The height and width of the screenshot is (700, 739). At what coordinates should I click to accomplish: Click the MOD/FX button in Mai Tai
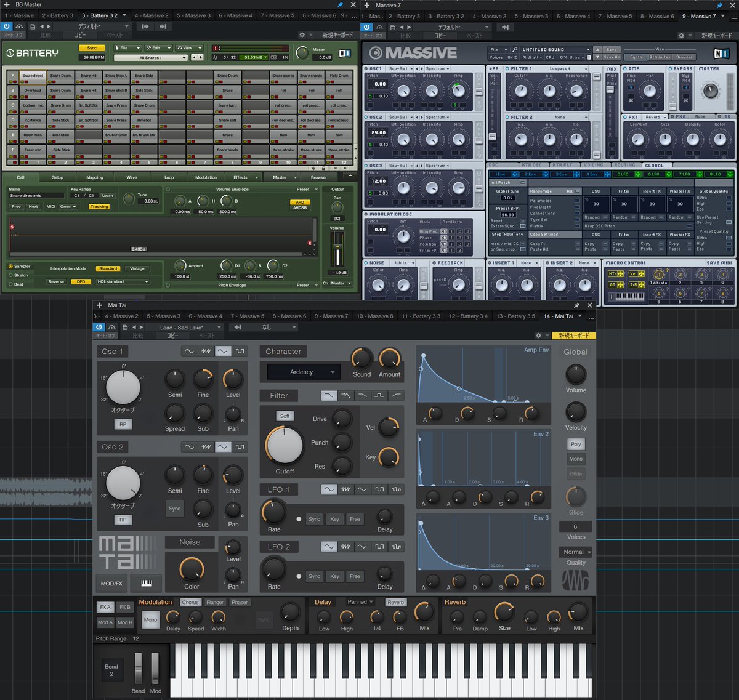[x=111, y=583]
